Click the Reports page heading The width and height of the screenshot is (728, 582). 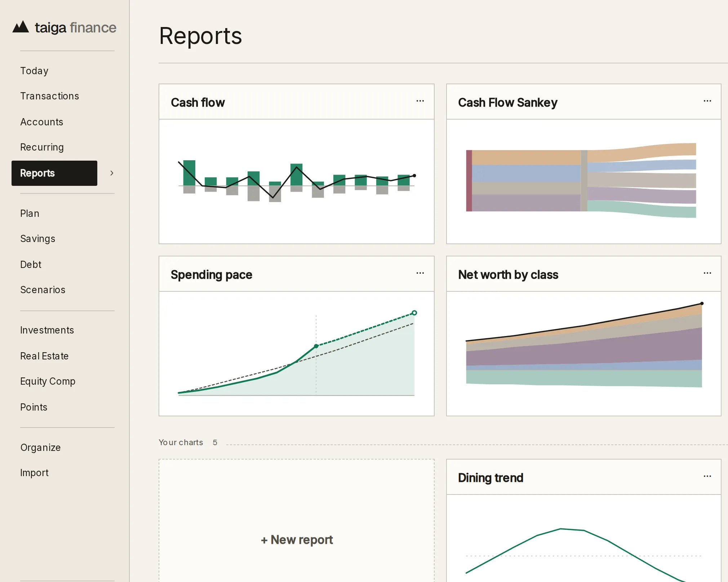[200, 36]
